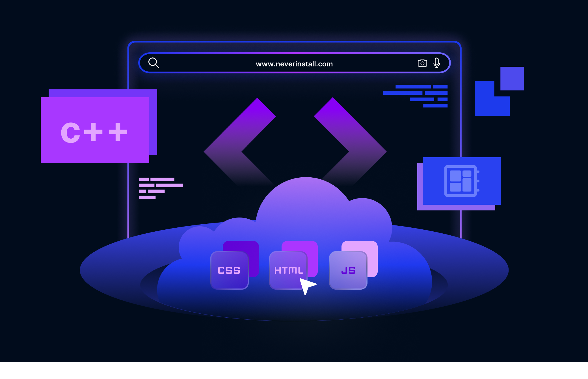
Task: Click the JS tile on the cloud
Action: 348,270
